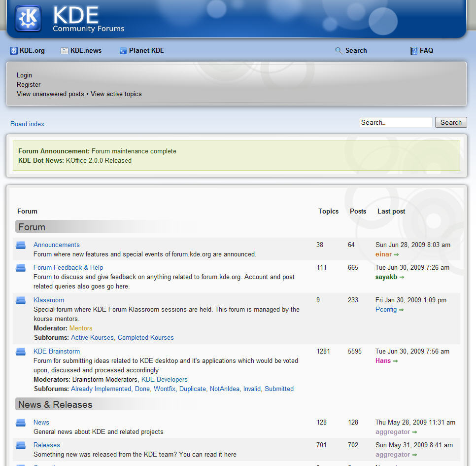476x466 pixels.
Task: View Hans's user profile
Action: pos(383,361)
